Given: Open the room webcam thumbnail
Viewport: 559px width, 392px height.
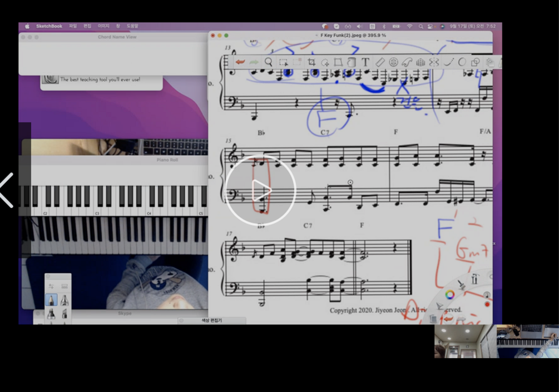Looking at the screenshot, I should coord(465,341).
